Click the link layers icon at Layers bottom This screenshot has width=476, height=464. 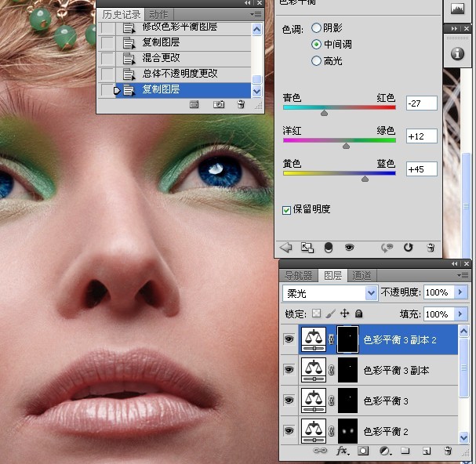(320, 451)
